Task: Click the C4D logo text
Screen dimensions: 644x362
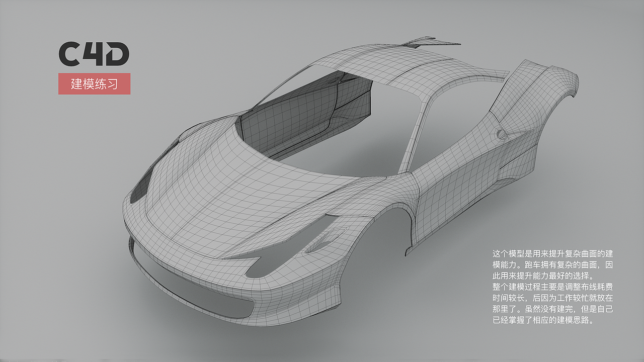Action: (x=94, y=55)
